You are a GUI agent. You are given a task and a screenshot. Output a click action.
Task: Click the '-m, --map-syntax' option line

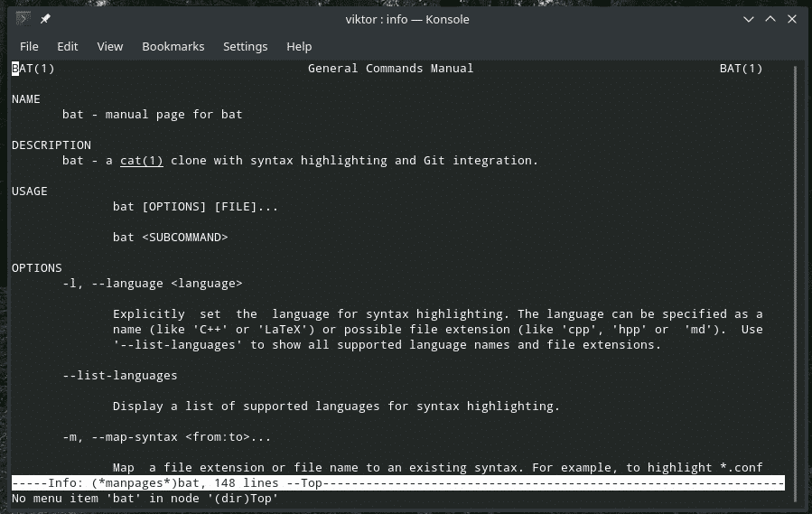click(x=166, y=437)
